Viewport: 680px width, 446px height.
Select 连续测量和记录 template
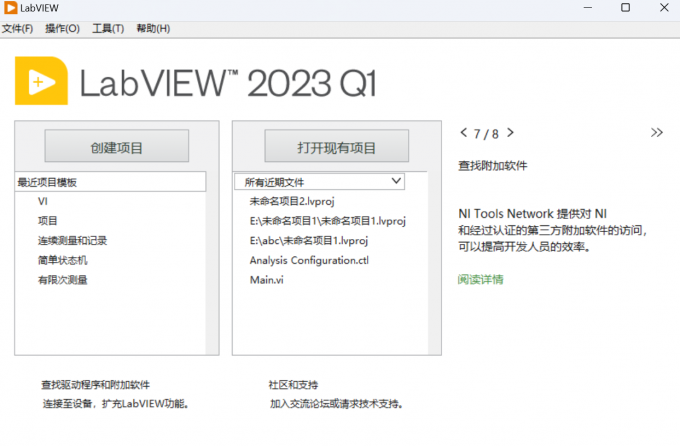click(x=72, y=241)
